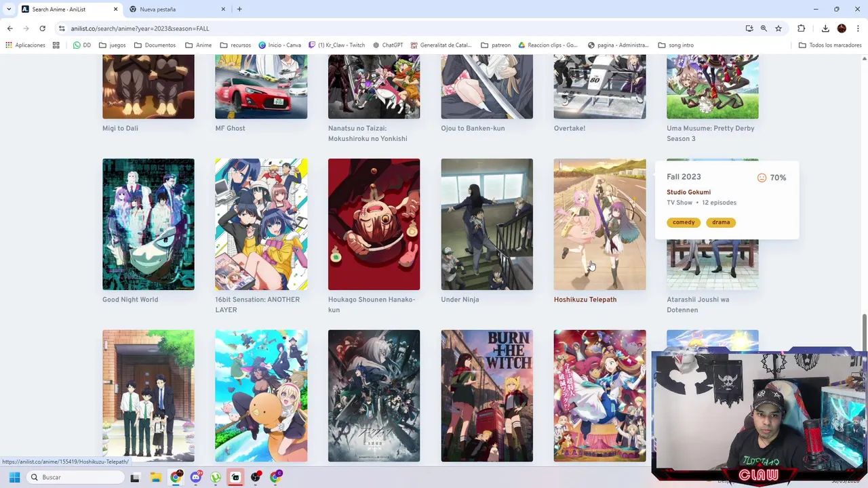Open the Ojou to Banken-kun title link

473,128
